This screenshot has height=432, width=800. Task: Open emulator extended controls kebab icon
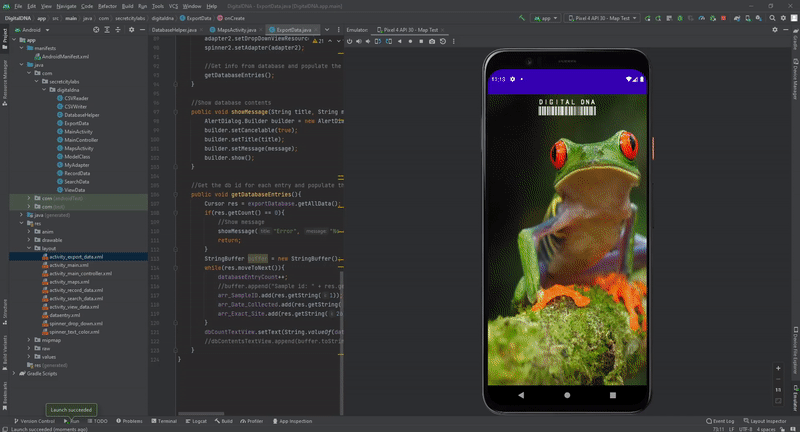point(454,41)
